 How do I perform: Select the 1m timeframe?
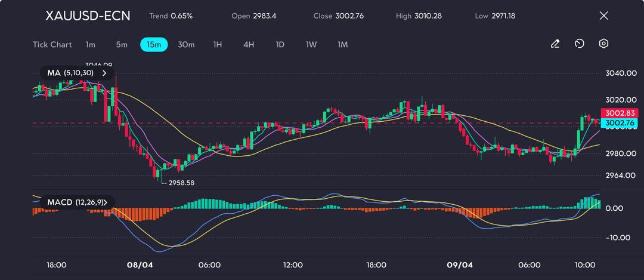(90, 45)
